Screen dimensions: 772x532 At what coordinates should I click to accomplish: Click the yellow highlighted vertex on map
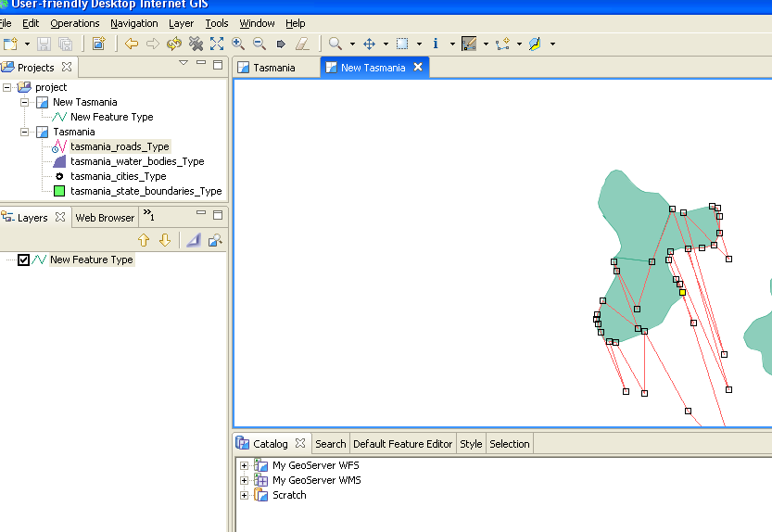pos(682,292)
